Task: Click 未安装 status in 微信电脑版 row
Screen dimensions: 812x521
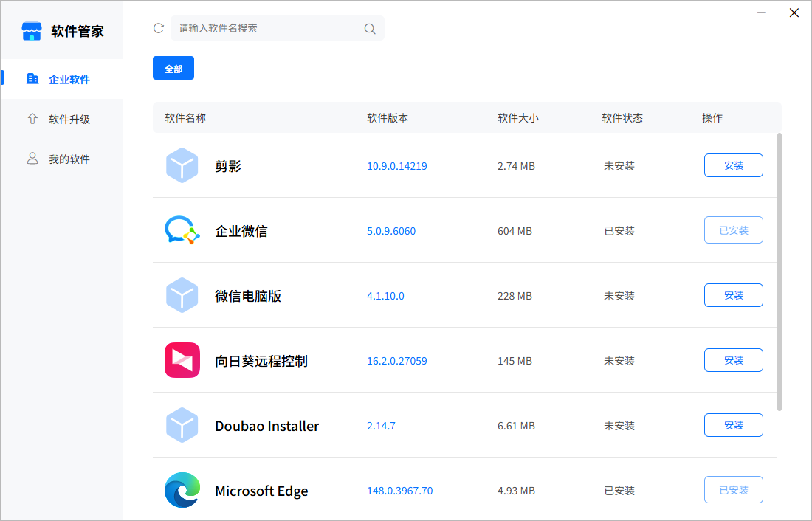Action: tap(619, 296)
